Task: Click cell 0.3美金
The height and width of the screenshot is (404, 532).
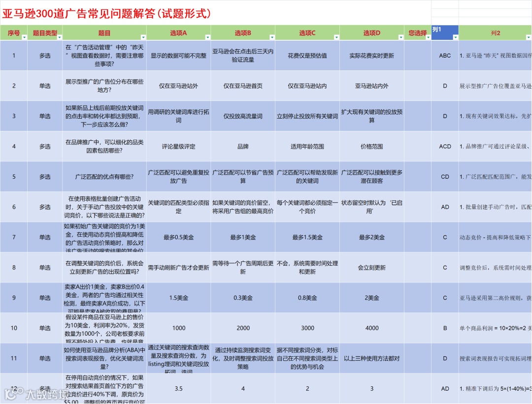Action: click(x=243, y=298)
